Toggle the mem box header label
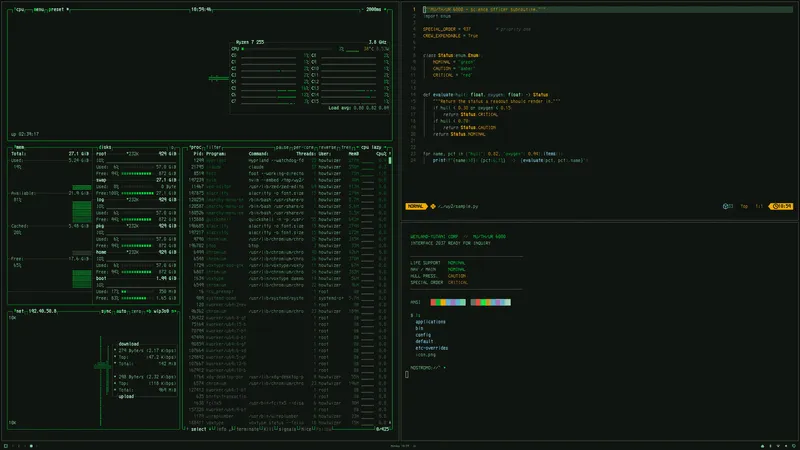Screen dimensions: 800x450 [19, 147]
